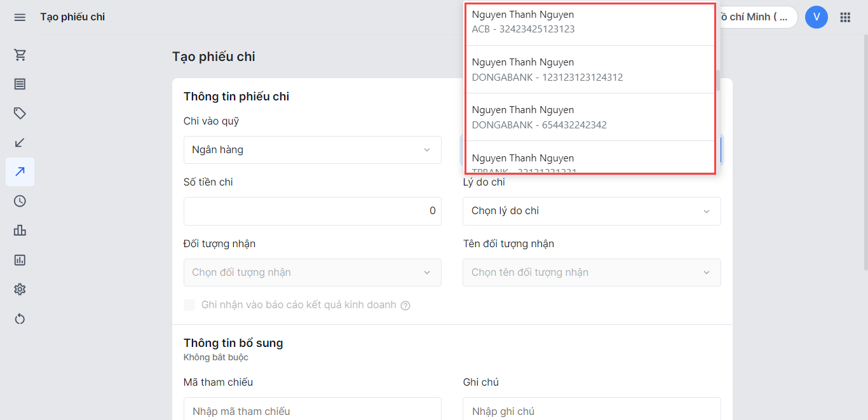Image resolution: width=868 pixels, height=420 pixels.
Task: Click the help icon beside business report checkbox
Action: coord(405,306)
